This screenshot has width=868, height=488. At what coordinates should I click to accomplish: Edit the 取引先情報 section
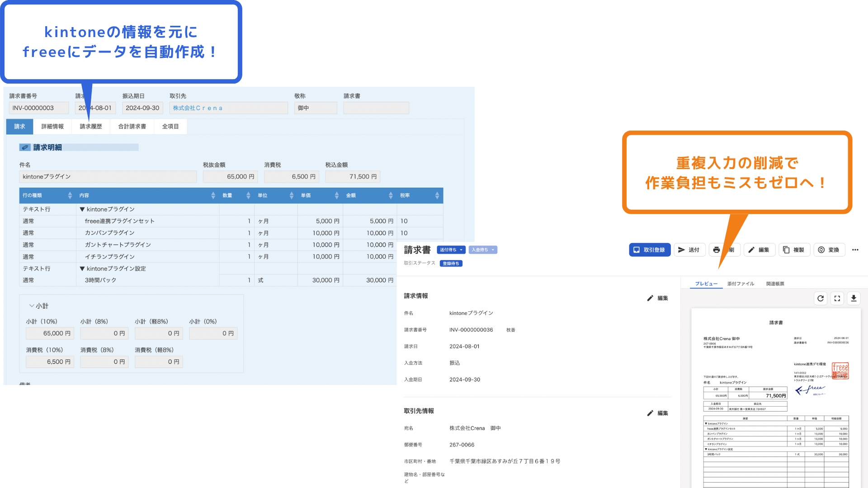pyautogui.click(x=658, y=413)
